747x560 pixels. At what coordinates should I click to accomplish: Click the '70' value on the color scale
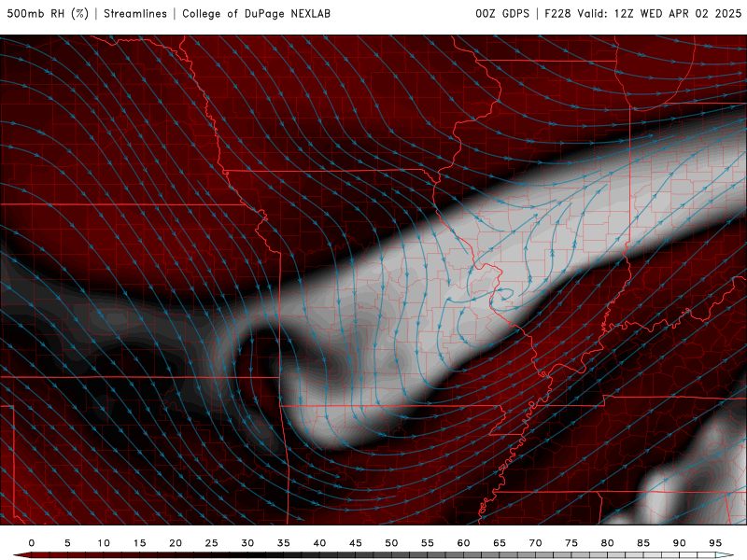535,543
